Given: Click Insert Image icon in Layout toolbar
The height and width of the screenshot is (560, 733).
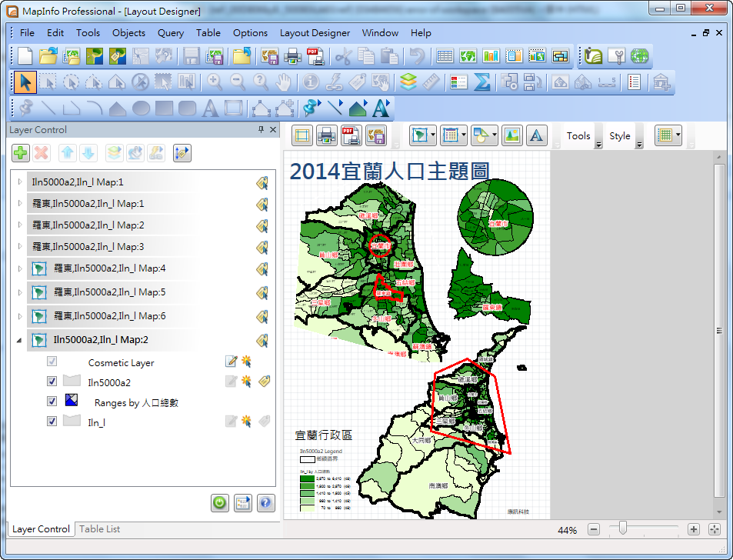Looking at the screenshot, I should [512, 136].
